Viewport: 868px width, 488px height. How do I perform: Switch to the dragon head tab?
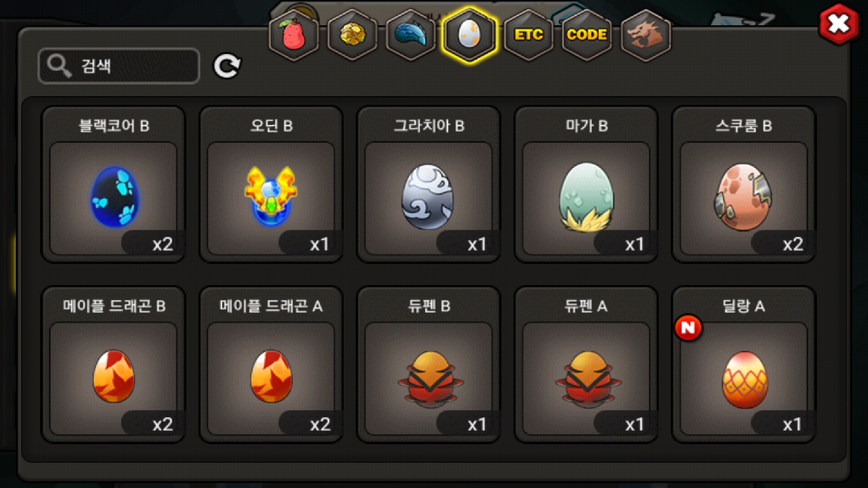646,35
